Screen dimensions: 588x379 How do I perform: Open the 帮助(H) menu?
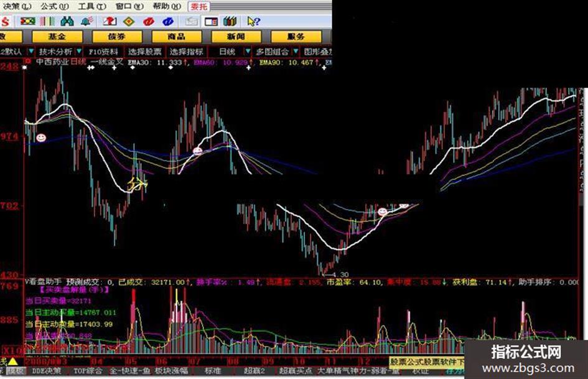pyautogui.click(x=167, y=6)
